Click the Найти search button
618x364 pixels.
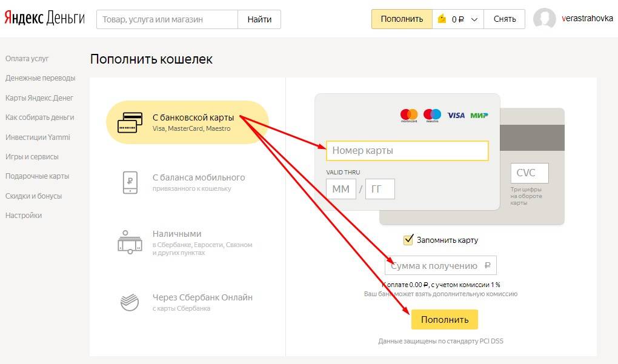tap(259, 19)
